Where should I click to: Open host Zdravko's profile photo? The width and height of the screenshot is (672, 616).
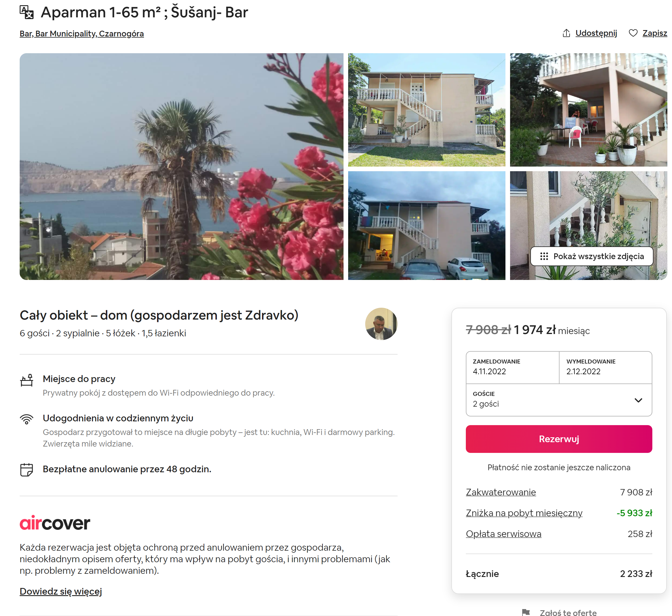point(381,324)
